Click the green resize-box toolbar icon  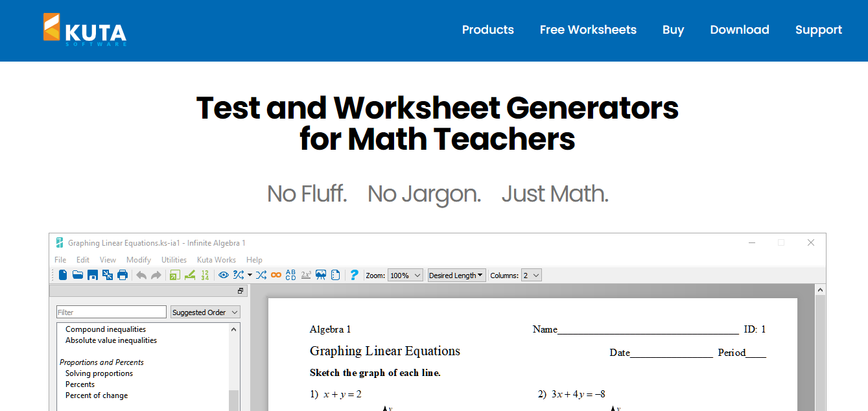[x=175, y=275]
